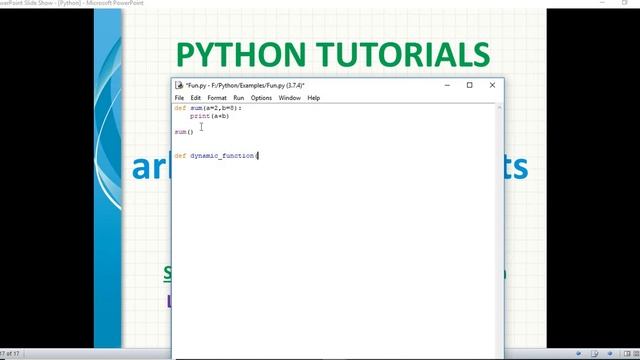The height and width of the screenshot is (360, 640).
Task: Open the Edit menu in IDLE
Action: coord(196,98)
